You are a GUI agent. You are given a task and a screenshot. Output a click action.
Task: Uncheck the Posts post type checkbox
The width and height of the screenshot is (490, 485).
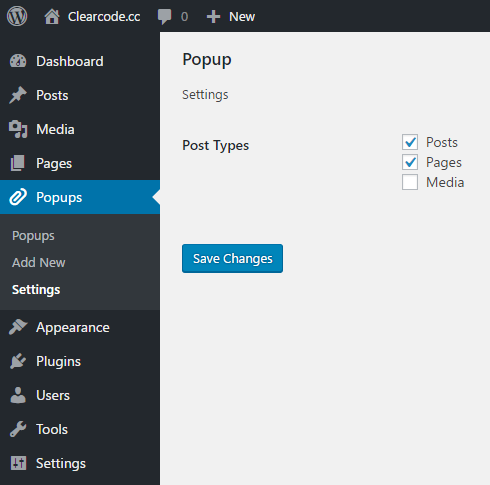tap(410, 142)
